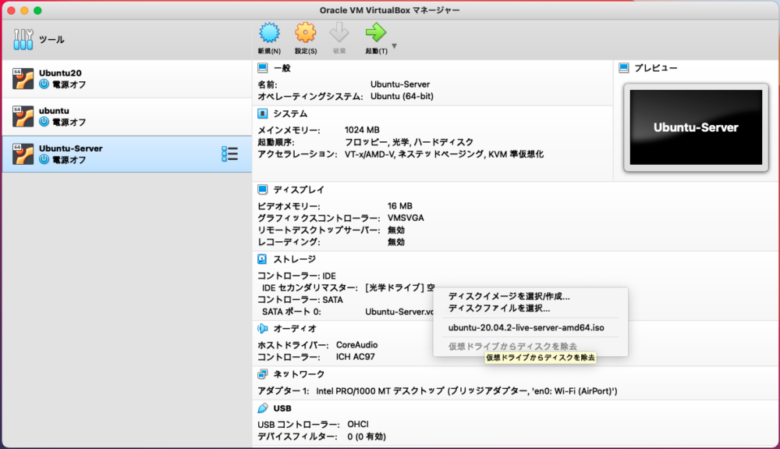
Task: Click remote desktop server 無効 value
Action: pos(396,230)
